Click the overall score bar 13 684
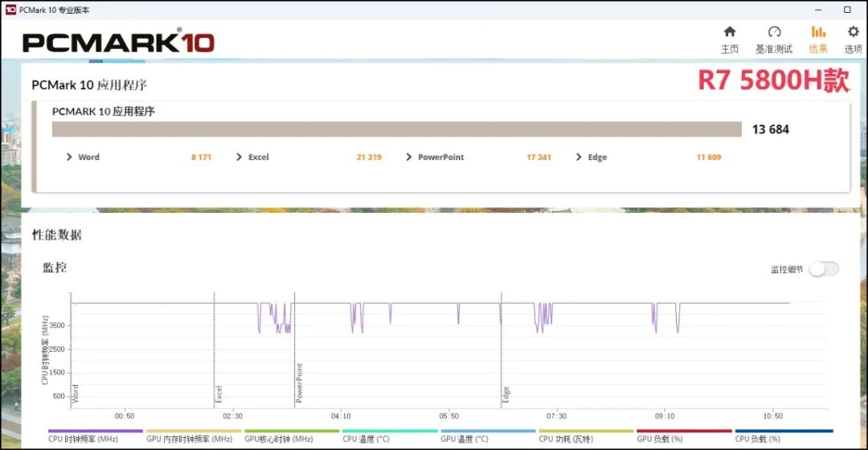Screen dimensions: 868x450 pyautogui.click(x=396, y=129)
